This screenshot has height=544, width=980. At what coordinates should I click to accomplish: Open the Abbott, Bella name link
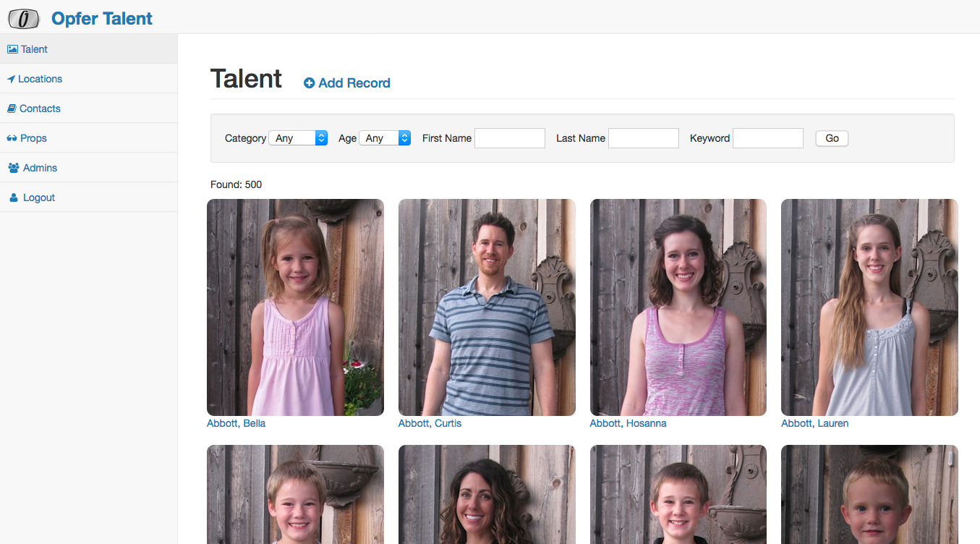click(237, 423)
